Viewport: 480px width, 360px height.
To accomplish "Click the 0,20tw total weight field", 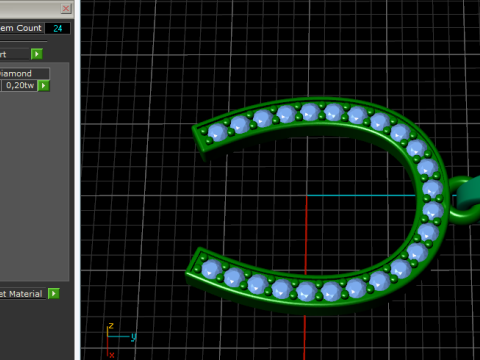I will pos(20,86).
